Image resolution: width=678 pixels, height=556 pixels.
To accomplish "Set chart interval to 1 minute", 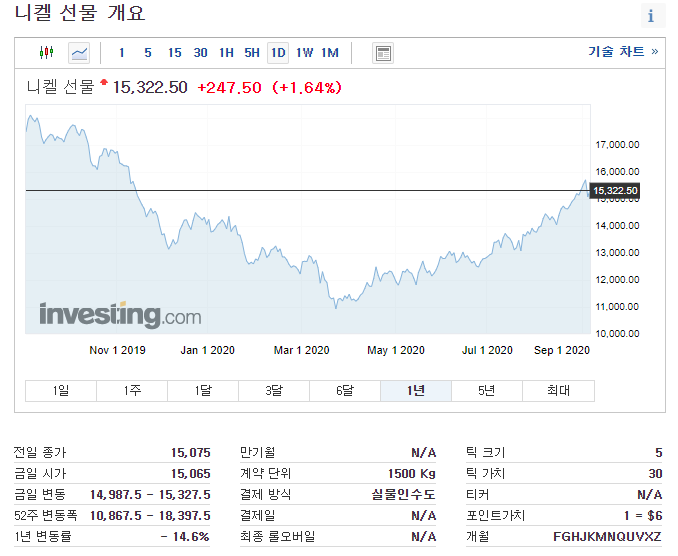I will tap(122, 53).
